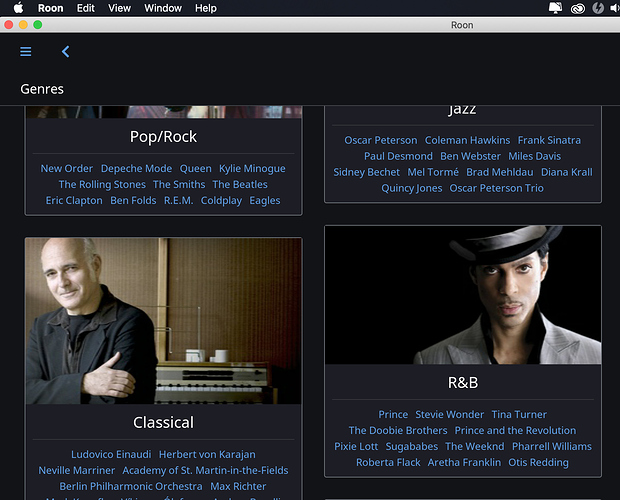Open artist Ludovico Einaudi link

click(111, 455)
